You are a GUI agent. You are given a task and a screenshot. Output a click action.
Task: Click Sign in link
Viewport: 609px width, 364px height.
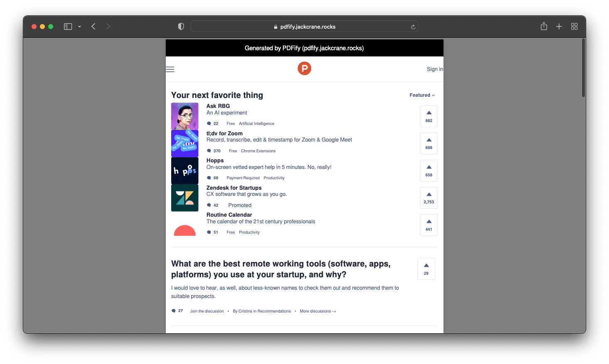435,69
